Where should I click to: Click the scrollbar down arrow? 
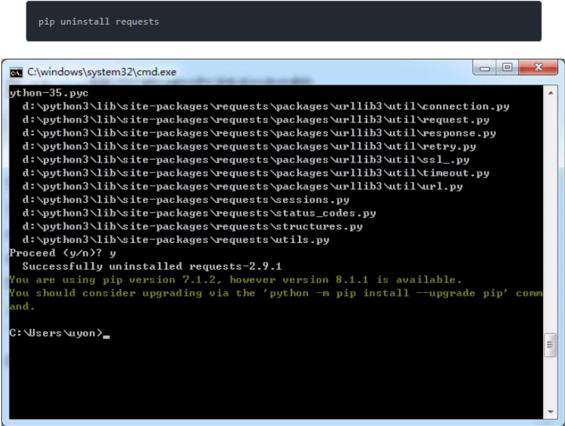pyautogui.click(x=550, y=411)
